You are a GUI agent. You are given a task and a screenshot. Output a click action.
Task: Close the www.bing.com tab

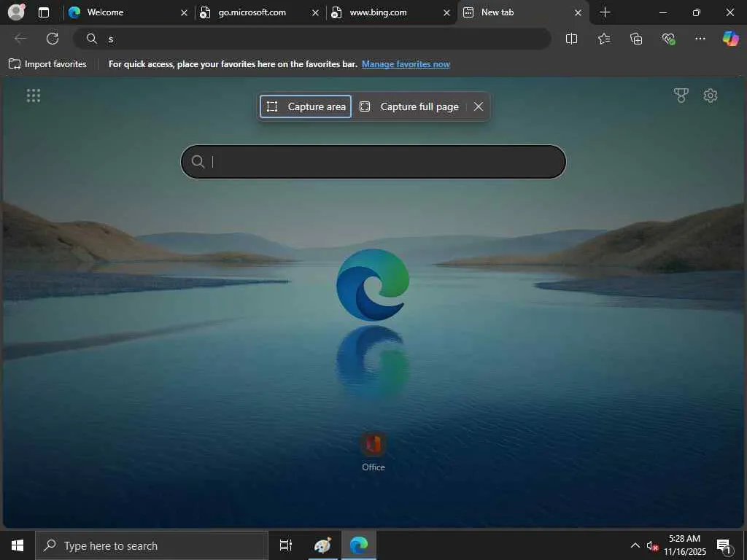[447, 13]
